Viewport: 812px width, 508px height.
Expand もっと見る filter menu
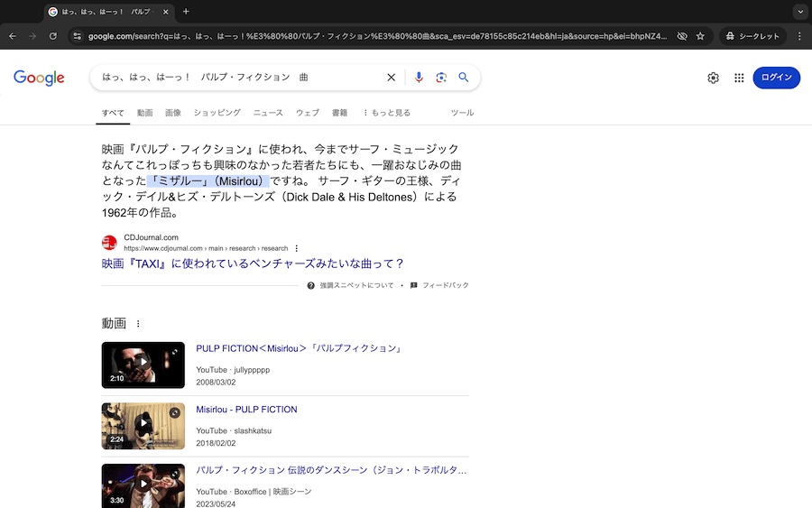(386, 113)
